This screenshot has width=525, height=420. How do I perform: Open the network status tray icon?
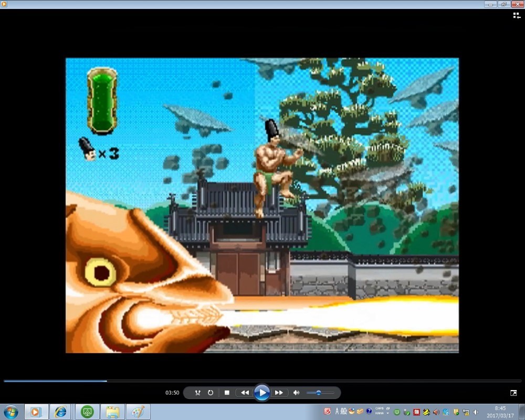coord(466,412)
